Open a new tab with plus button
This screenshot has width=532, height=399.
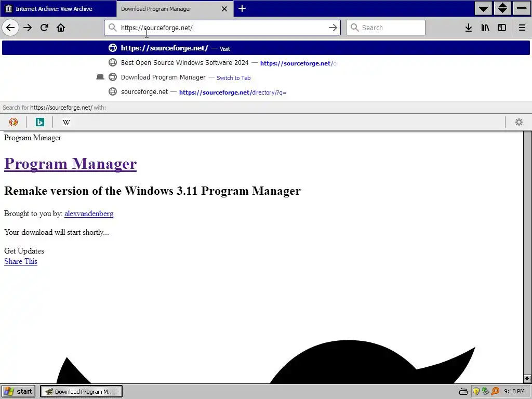(242, 8)
